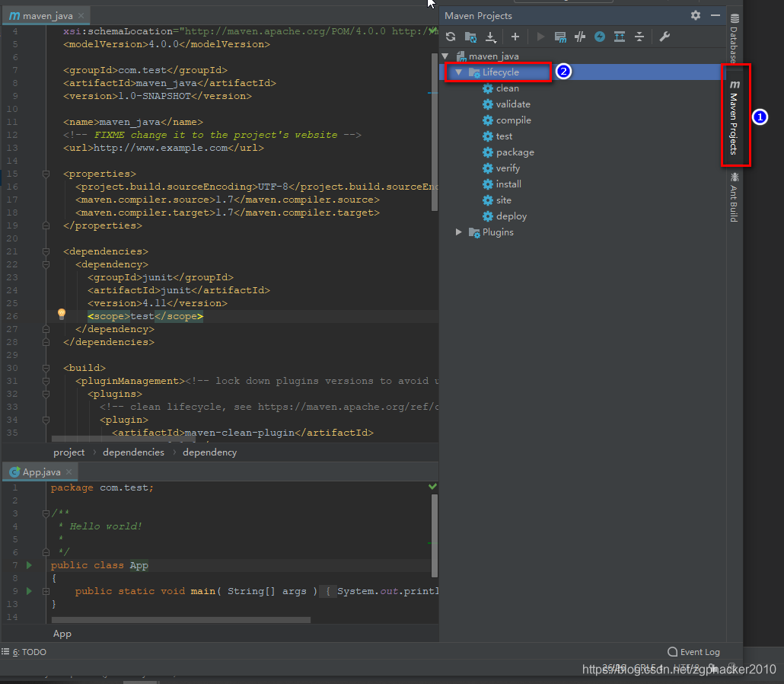This screenshot has height=684, width=784.
Task: Collapse dependency block at line 22
Action: click(x=46, y=264)
